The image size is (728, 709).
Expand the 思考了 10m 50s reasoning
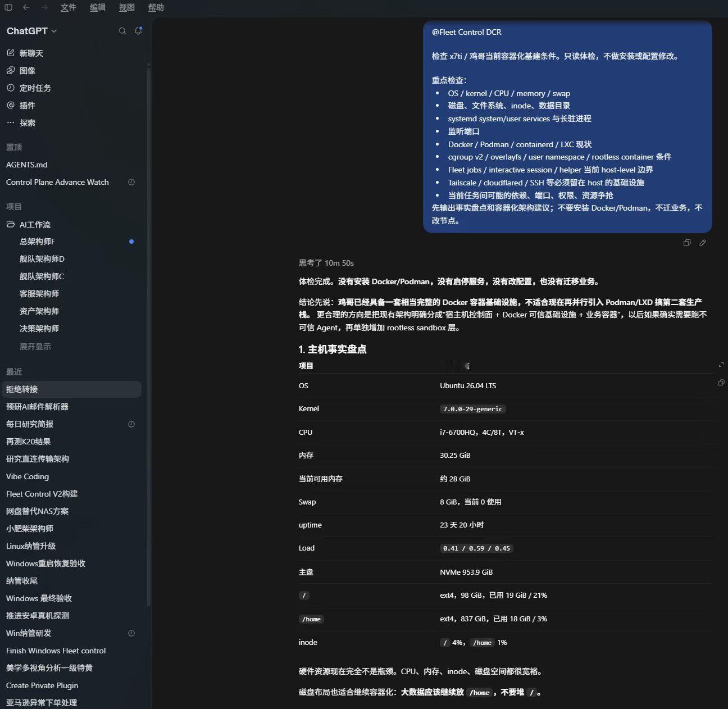326,263
